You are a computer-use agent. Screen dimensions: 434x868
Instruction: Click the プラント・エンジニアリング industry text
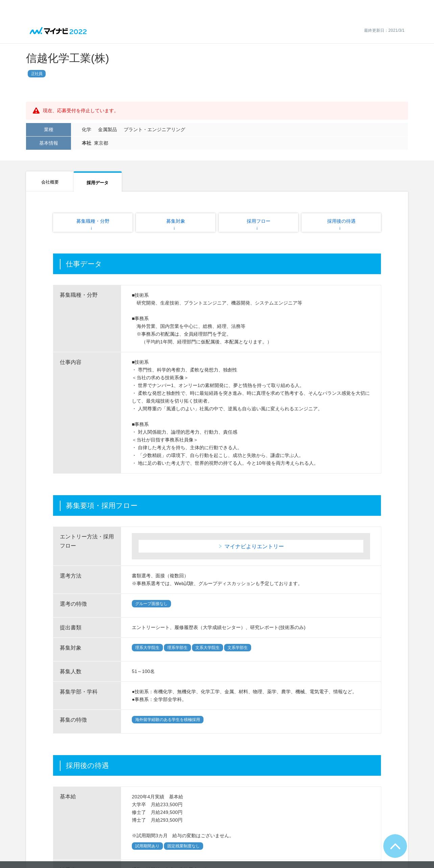[x=154, y=129]
